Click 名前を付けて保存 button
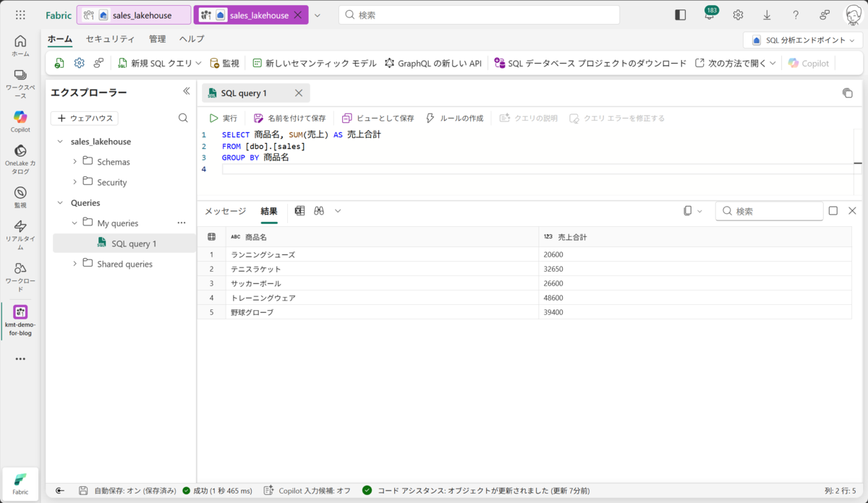The width and height of the screenshot is (868, 503). 289,118
